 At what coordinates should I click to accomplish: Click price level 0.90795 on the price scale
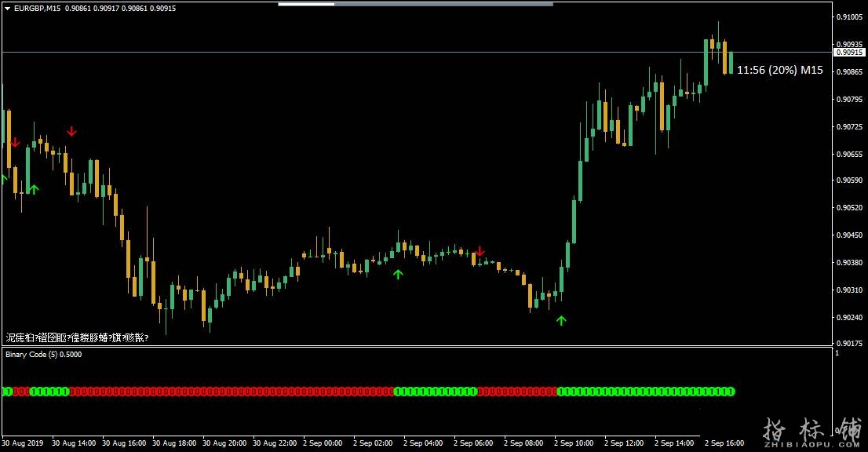coord(850,100)
